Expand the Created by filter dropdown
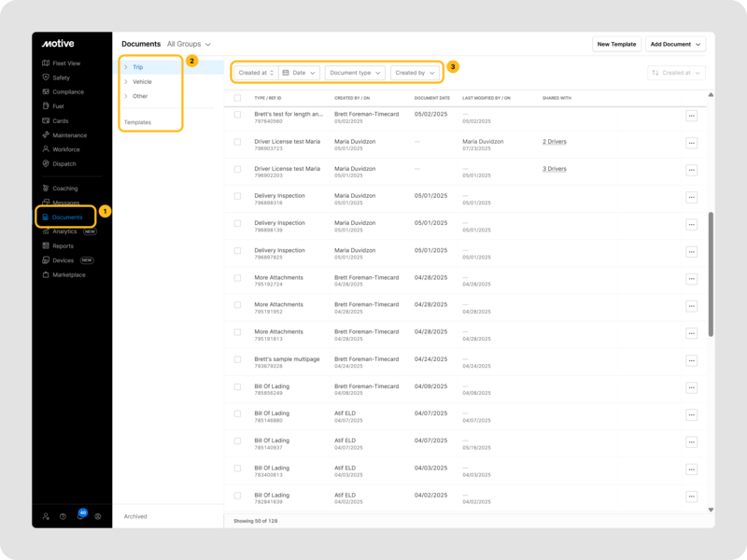This screenshot has height=560, width=747. tap(415, 73)
